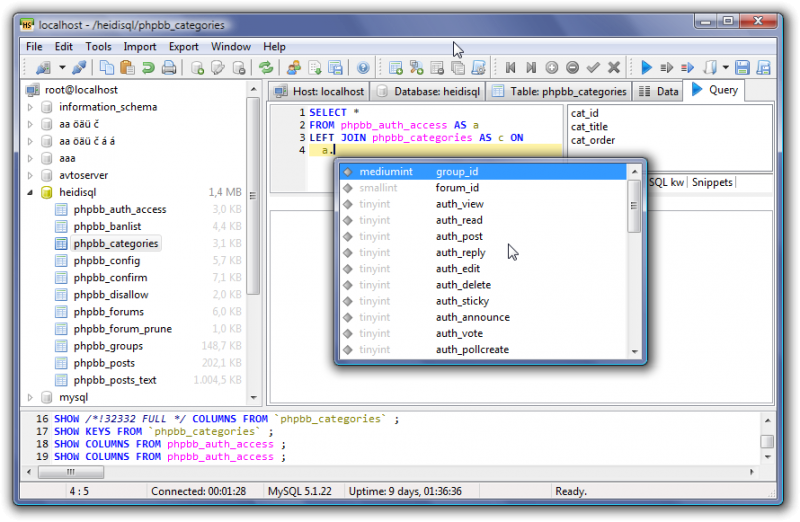Choose group_id from autocomplete list

[483, 171]
